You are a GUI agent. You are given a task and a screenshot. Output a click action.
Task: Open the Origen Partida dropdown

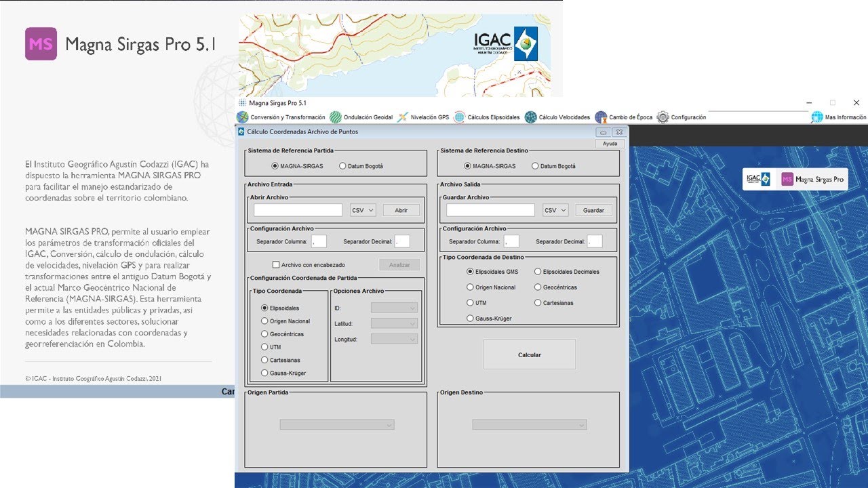pos(337,425)
